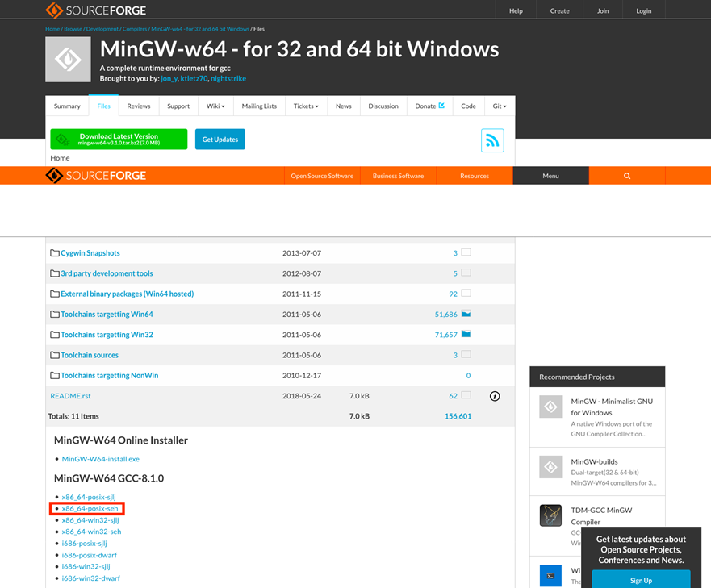Open x86_64-posix-seh download link
Viewport: 711px width, 588px height.
click(90, 509)
